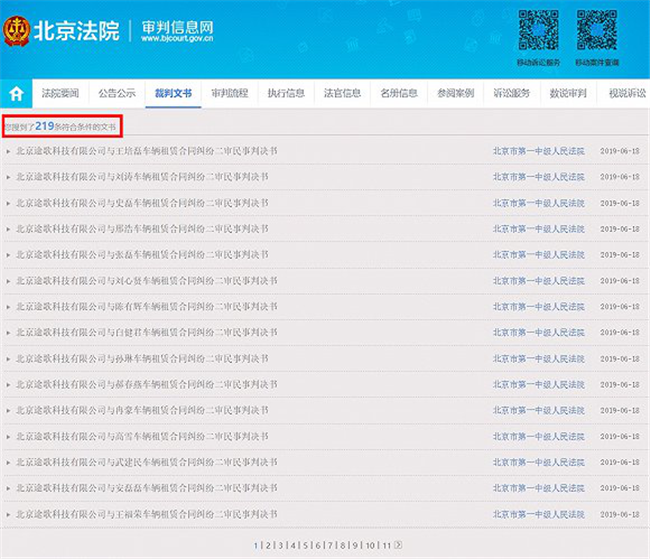Screen dimensions: 650x559
Task: Expand the arrow beside the 史磊 row
Action: (8, 204)
